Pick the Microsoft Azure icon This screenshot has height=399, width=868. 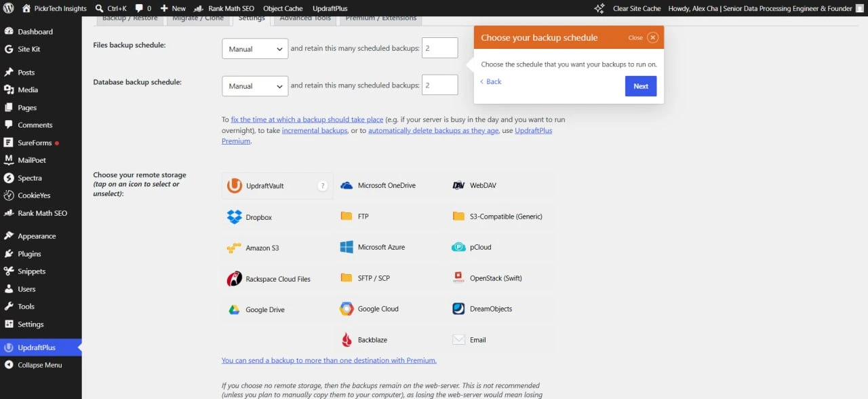click(347, 247)
